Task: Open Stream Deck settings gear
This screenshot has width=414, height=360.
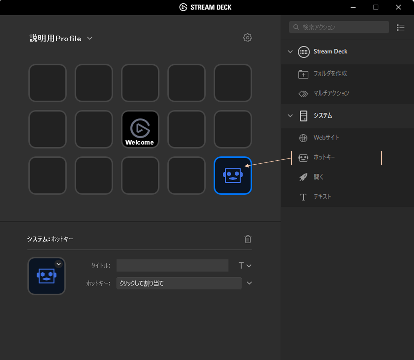Action: pyautogui.click(x=247, y=38)
